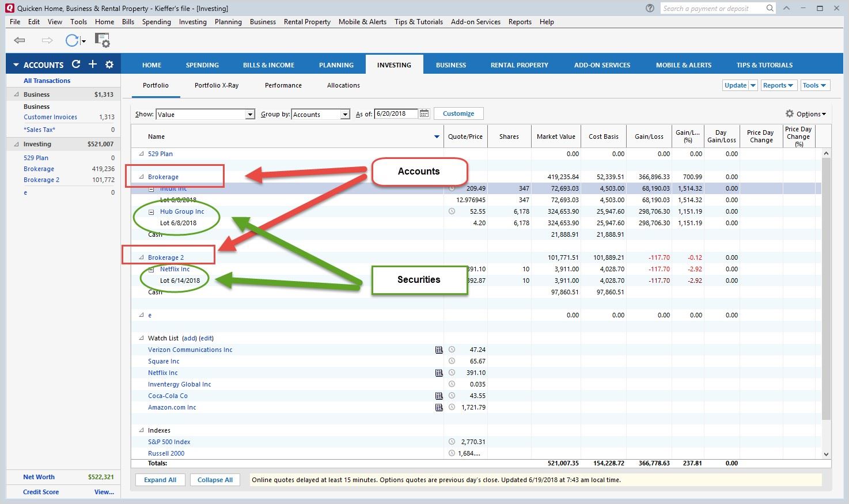Screen dimensions: 849x504
Task: Open the Group by Accounts dropdown
Action: tap(345, 115)
